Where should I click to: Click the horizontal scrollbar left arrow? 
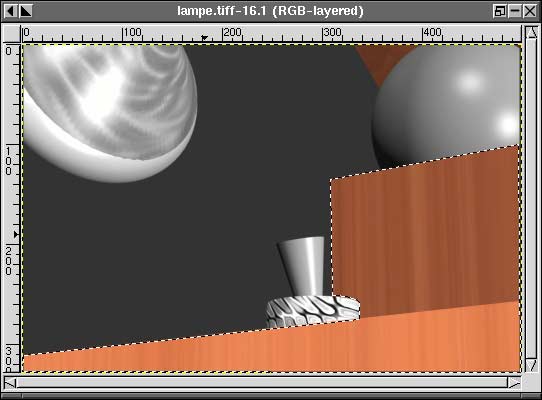[x=10, y=382]
